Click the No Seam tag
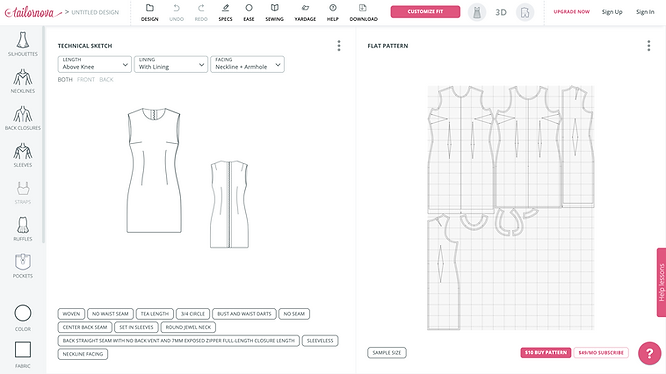The image size is (666, 374). (x=294, y=314)
